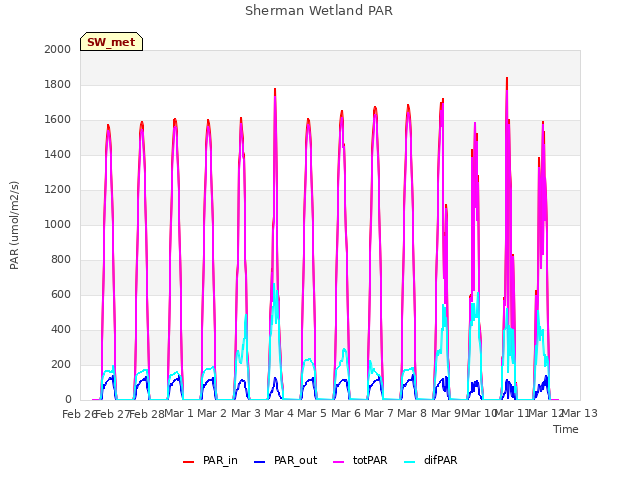Click the 400 y-axis tick label
Image resolution: width=640 pixels, height=480 pixels.
pos(61,329)
